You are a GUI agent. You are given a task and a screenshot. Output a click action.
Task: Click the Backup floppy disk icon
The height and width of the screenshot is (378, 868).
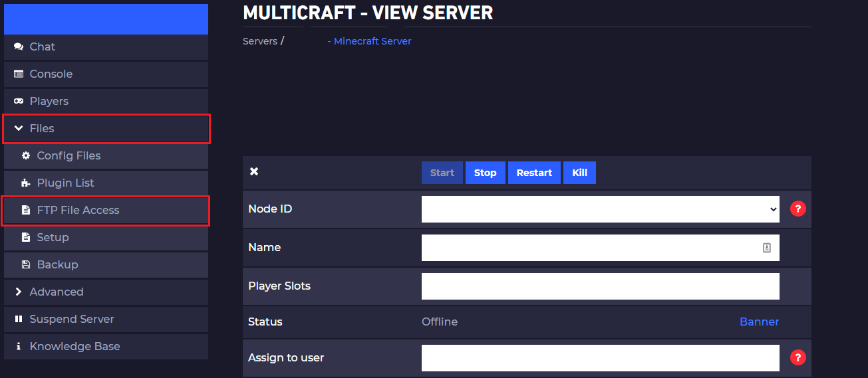pos(26,264)
